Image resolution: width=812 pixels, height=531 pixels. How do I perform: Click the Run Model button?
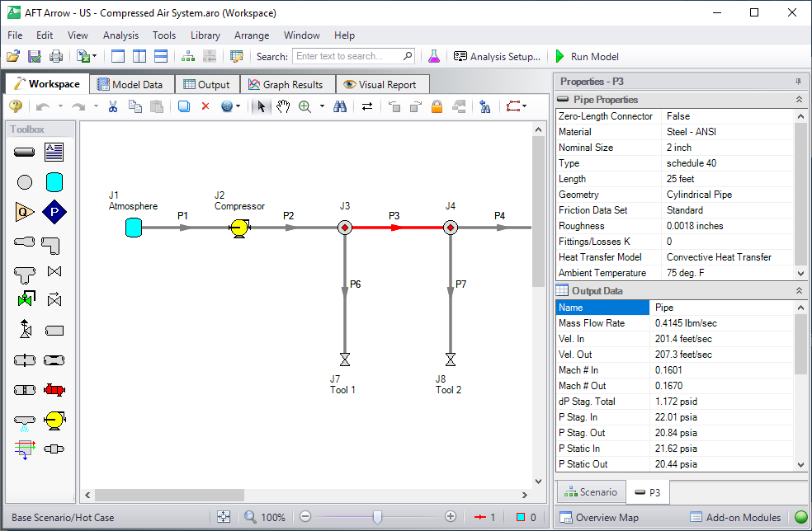(x=587, y=56)
